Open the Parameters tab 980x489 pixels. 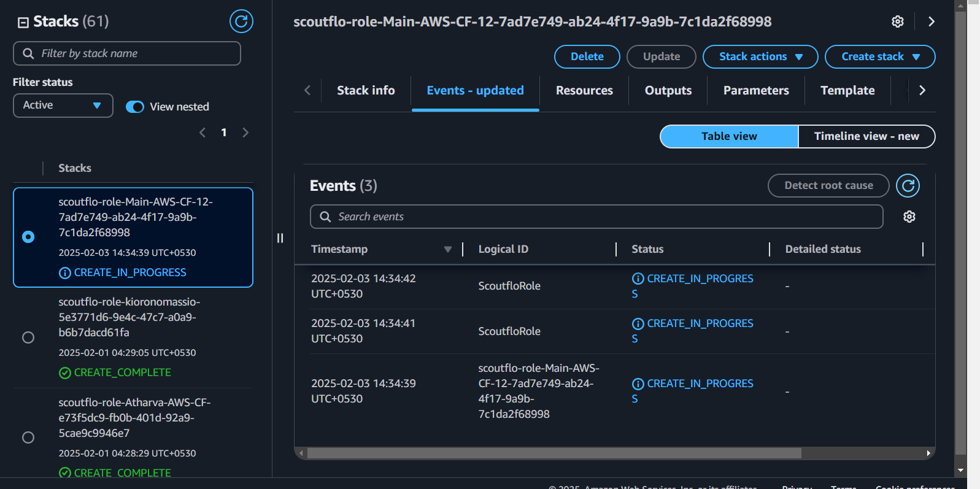tap(755, 91)
